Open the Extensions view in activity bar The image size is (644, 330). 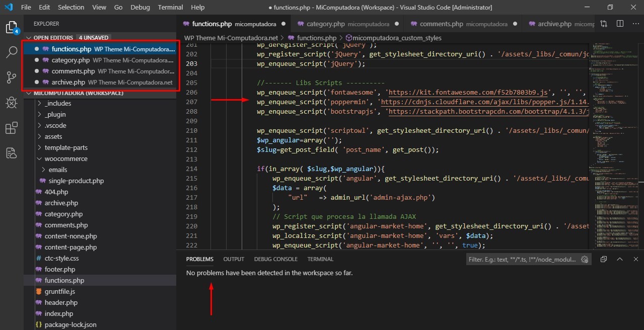[12, 128]
